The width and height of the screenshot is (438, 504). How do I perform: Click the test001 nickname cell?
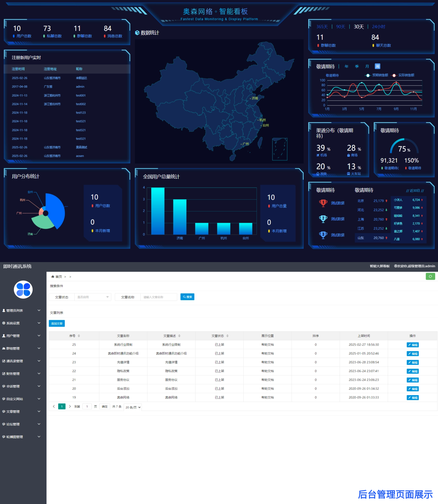click(81, 95)
